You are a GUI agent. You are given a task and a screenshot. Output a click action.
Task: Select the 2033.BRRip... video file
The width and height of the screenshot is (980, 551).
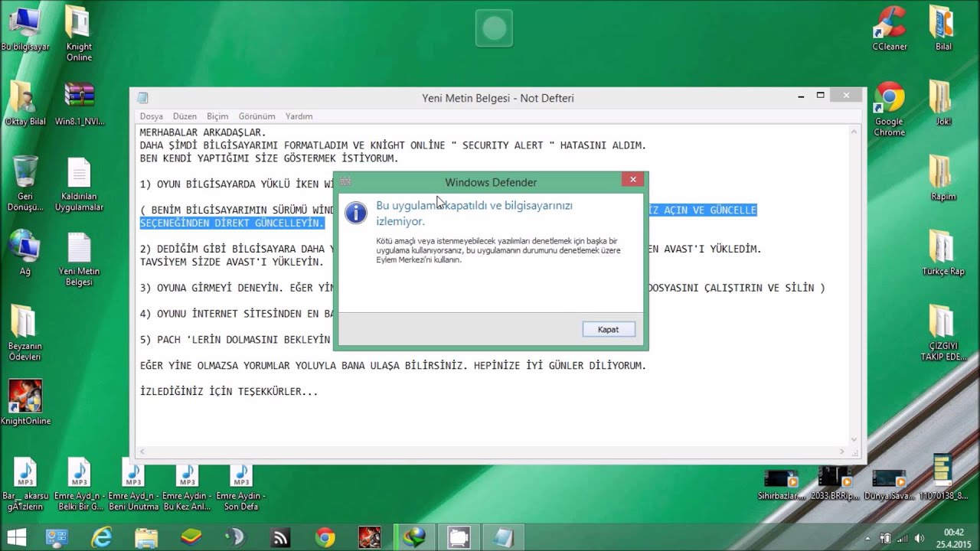click(835, 484)
